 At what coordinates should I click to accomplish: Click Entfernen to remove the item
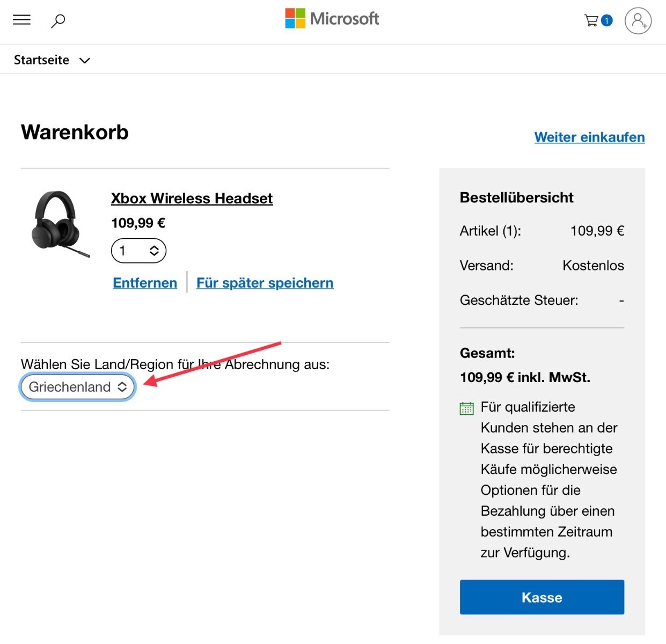pos(145,283)
